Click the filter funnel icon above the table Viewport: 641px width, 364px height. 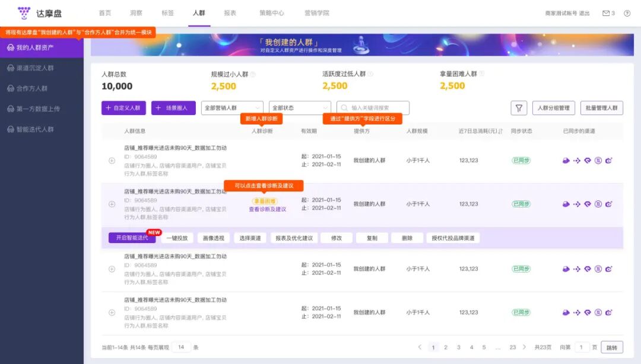tap(518, 108)
